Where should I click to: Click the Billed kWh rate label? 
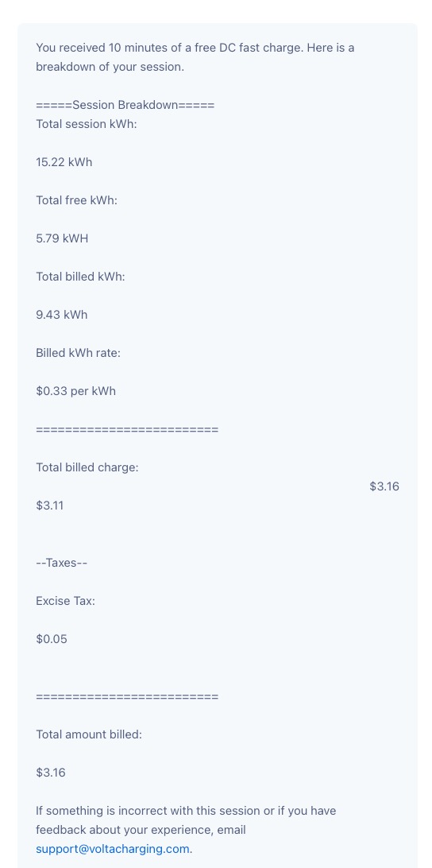point(78,353)
